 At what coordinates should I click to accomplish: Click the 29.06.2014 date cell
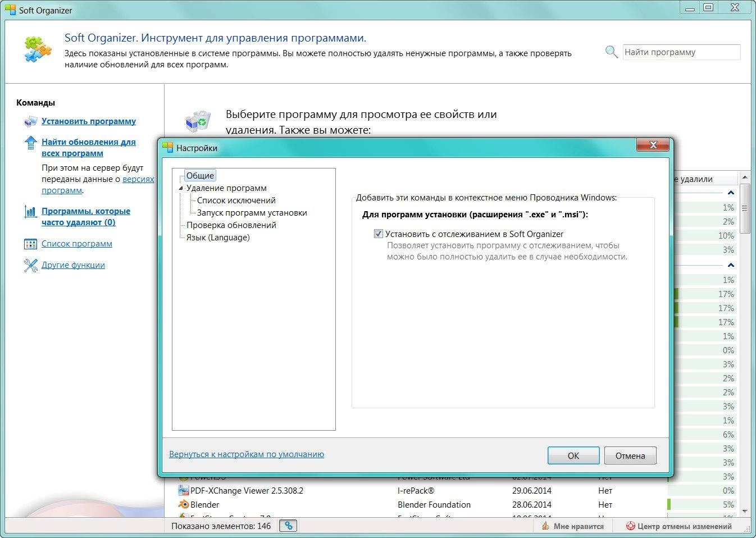(x=532, y=490)
